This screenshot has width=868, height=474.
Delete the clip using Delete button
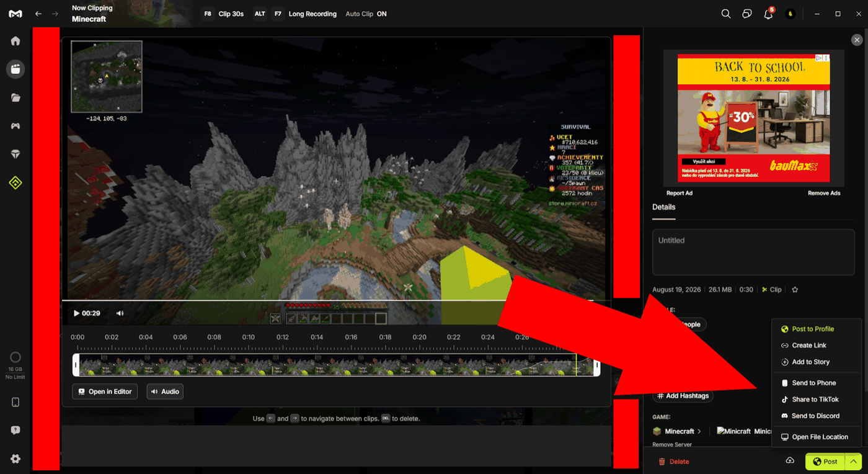pyautogui.click(x=673, y=462)
